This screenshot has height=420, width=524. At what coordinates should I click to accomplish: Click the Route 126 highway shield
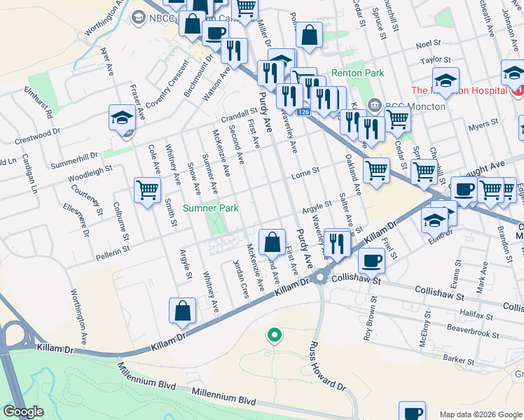click(x=303, y=112)
